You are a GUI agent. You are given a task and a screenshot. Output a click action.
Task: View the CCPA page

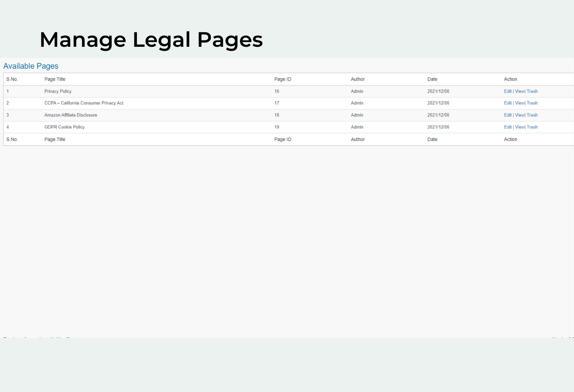pos(519,103)
